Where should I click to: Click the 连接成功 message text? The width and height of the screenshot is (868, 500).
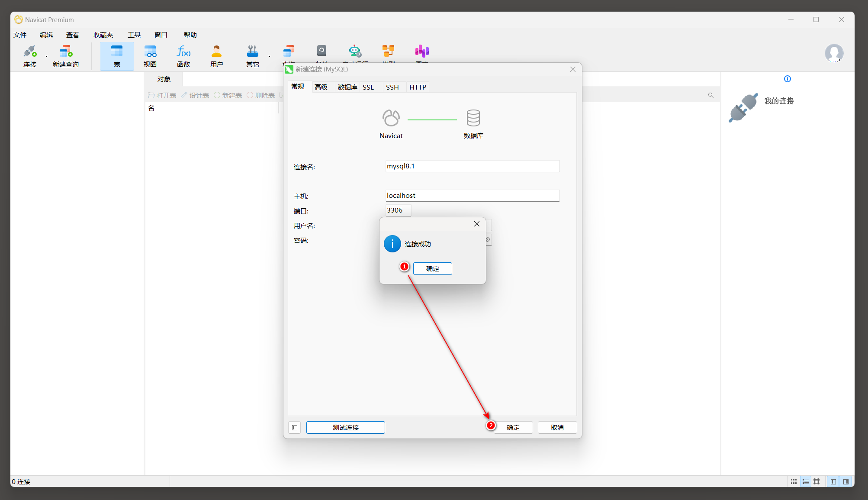pyautogui.click(x=418, y=244)
